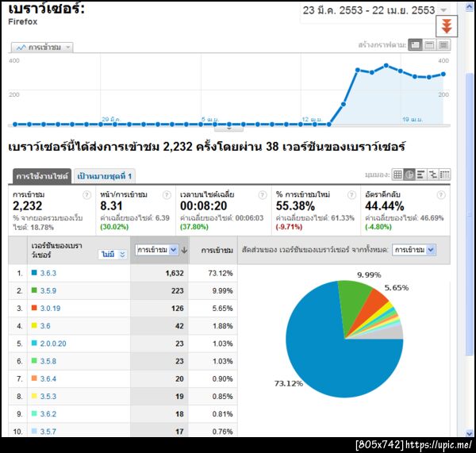Open browser version 3.5.3 link

(48, 396)
